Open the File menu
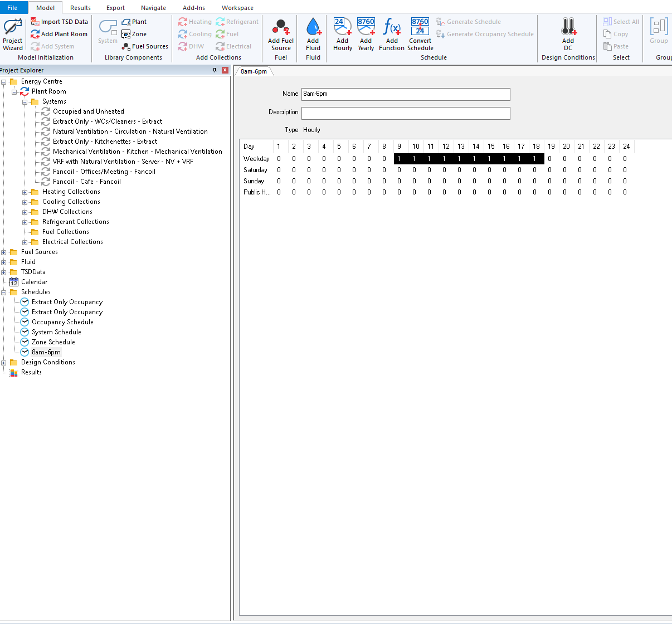Screen dimensions: 672x624 pos(12,7)
